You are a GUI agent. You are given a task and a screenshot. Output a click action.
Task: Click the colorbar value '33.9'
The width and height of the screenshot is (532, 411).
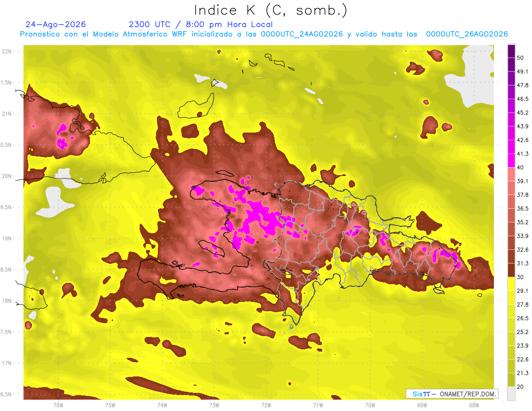[523, 236]
